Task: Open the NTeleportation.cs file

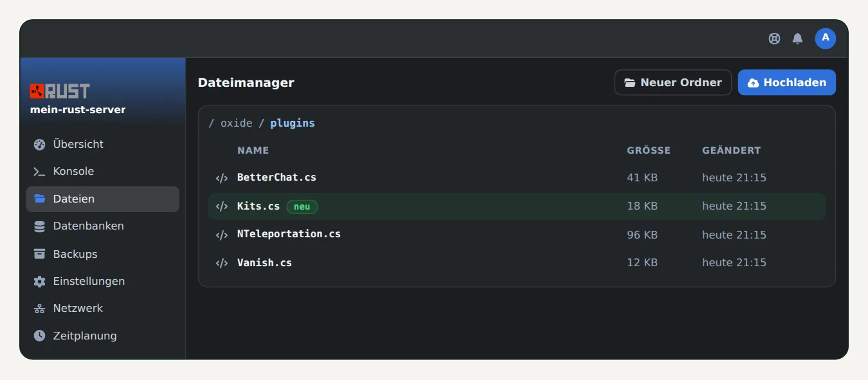Action: (289, 234)
